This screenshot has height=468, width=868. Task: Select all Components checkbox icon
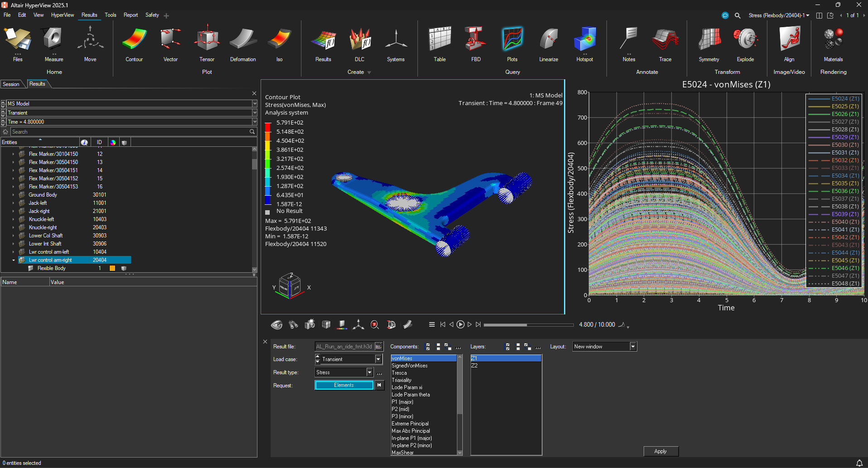428,347
